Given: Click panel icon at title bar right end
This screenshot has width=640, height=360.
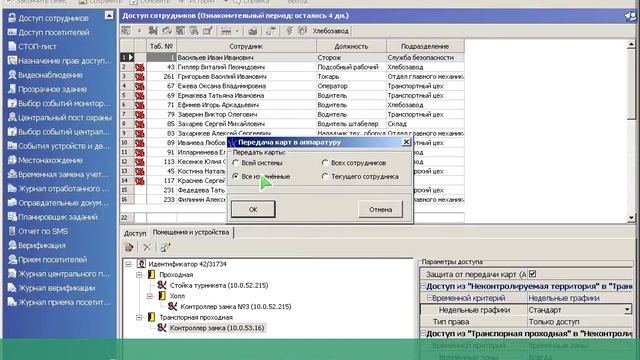Looking at the screenshot, I should (630, 16).
